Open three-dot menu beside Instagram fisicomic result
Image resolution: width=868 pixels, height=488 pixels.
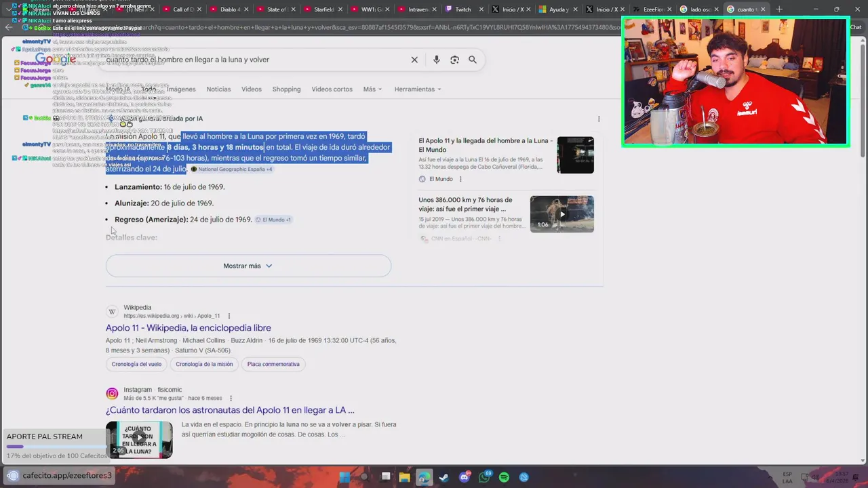coord(231,398)
